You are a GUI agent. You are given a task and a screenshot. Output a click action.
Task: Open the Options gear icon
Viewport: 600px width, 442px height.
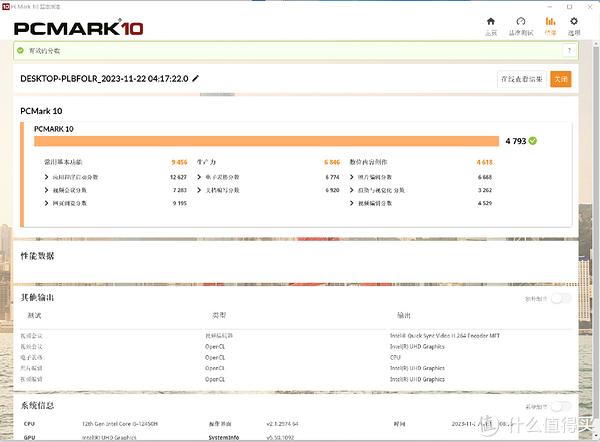point(574,21)
